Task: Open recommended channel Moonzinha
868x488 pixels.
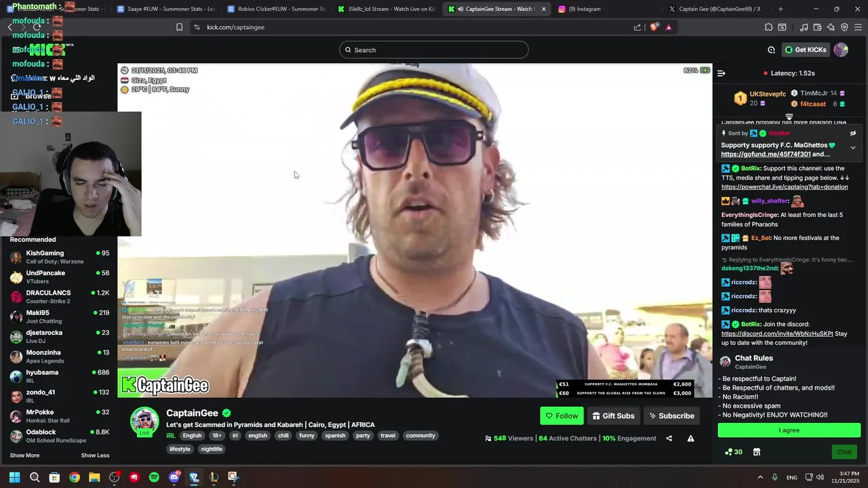Action: (x=60, y=357)
